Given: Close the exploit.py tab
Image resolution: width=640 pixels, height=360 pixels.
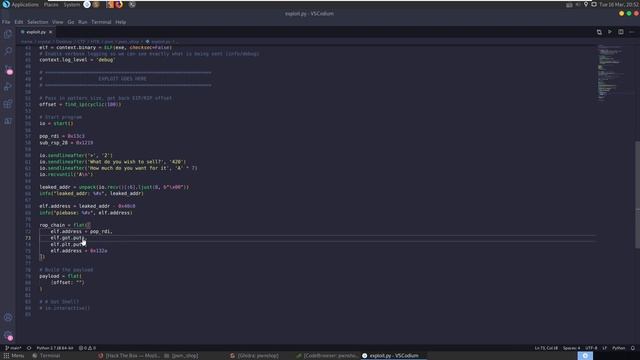Looking at the screenshot, I should point(51,32).
